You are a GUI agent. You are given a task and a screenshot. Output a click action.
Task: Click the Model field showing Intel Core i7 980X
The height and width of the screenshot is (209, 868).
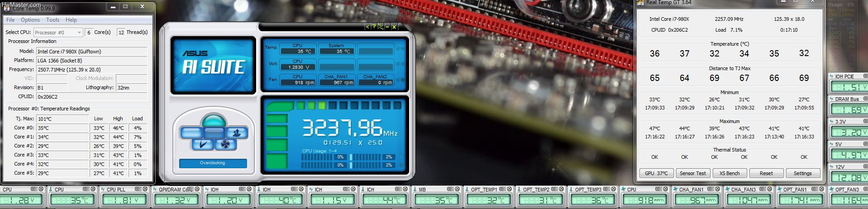tap(92, 52)
